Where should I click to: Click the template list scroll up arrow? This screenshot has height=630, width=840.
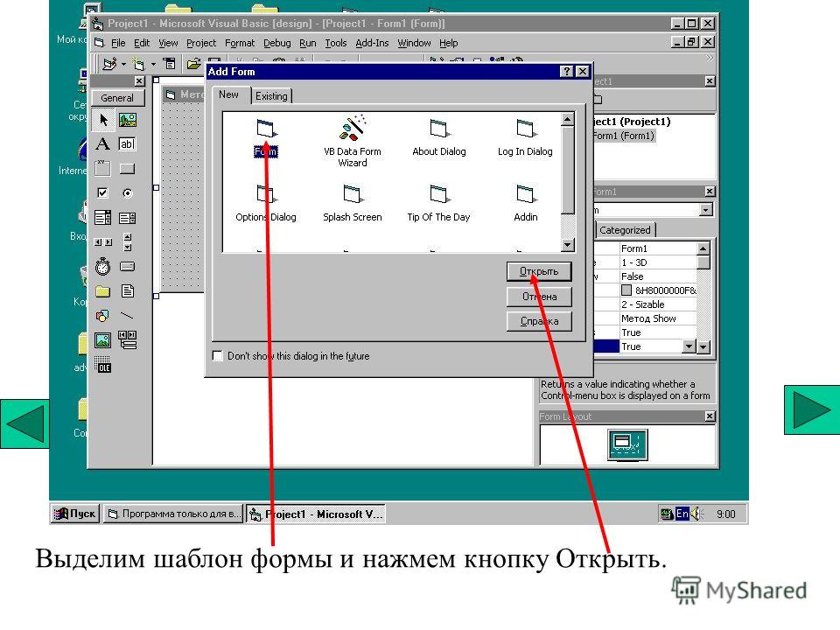(x=568, y=119)
